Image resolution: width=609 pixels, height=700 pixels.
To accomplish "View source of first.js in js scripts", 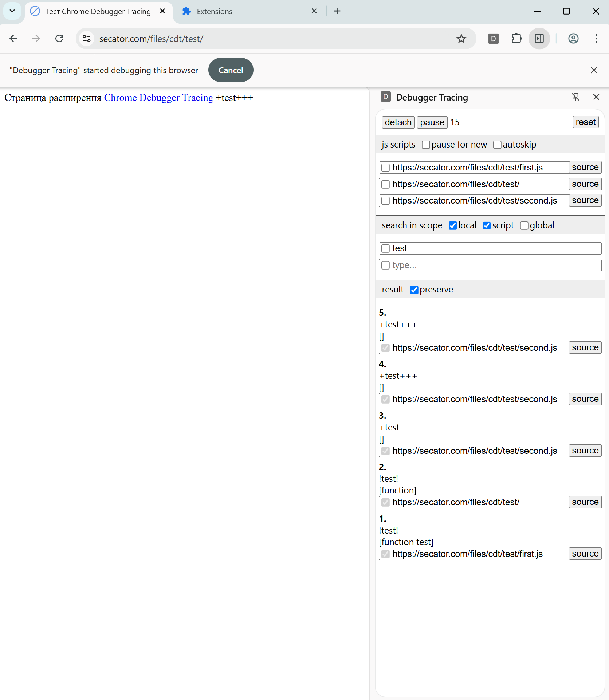I will tap(585, 168).
